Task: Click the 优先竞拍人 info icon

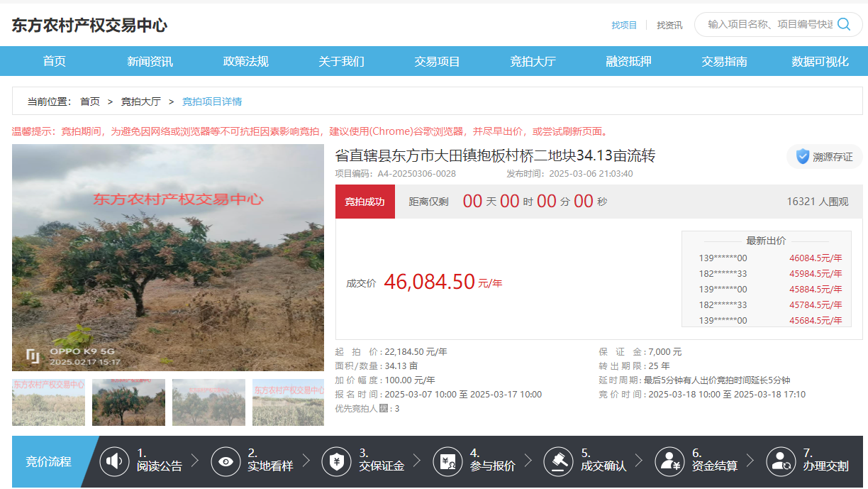Action: coord(384,408)
